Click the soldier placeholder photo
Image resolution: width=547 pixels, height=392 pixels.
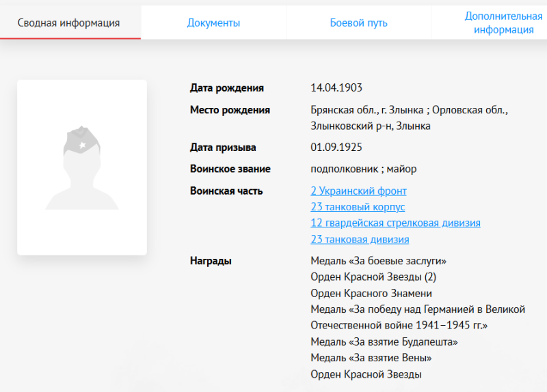click(82, 167)
